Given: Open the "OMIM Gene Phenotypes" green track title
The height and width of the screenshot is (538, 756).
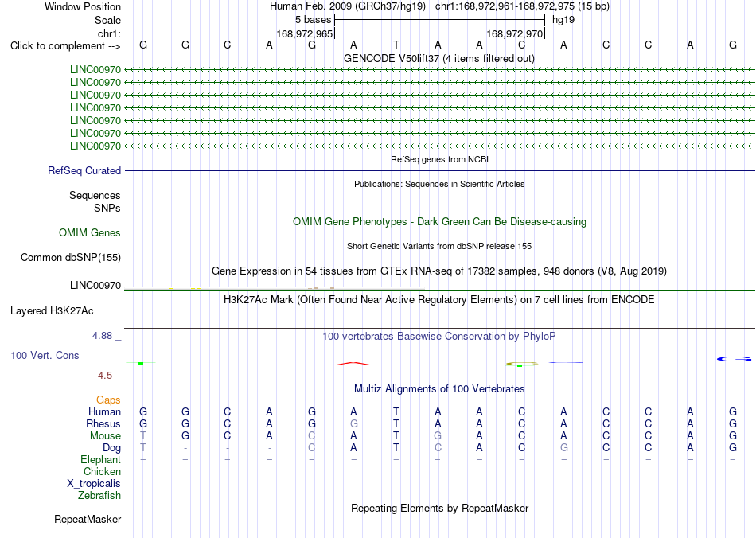Looking at the screenshot, I should pyautogui.click(x=439, y=222).
